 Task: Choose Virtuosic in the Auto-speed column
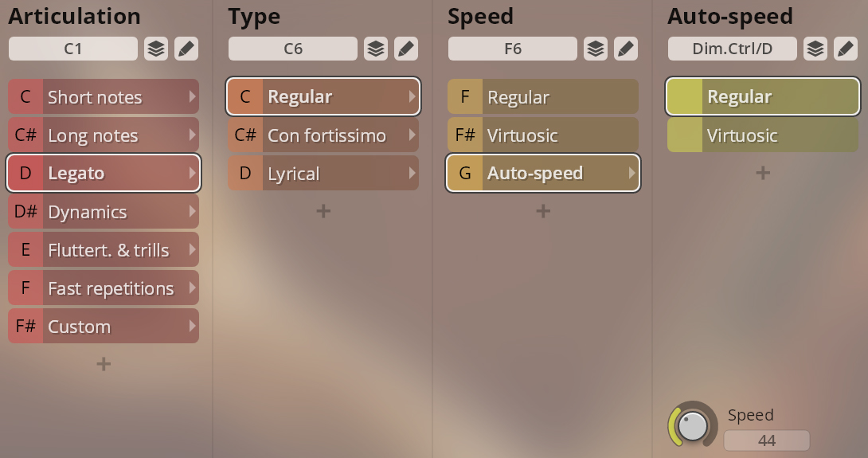pos(763,135)
